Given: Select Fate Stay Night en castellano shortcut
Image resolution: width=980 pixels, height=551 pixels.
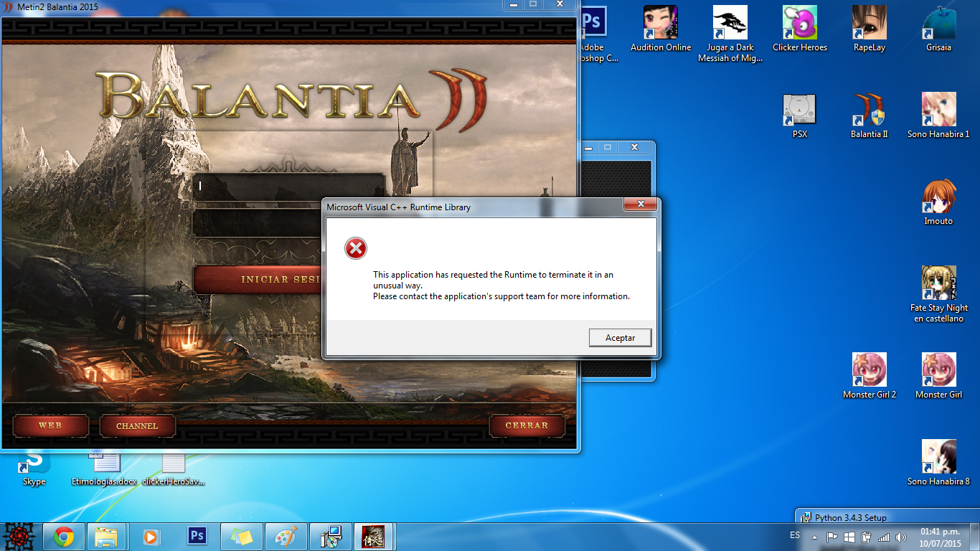Looking at the screenshot, I should [938, 294].
